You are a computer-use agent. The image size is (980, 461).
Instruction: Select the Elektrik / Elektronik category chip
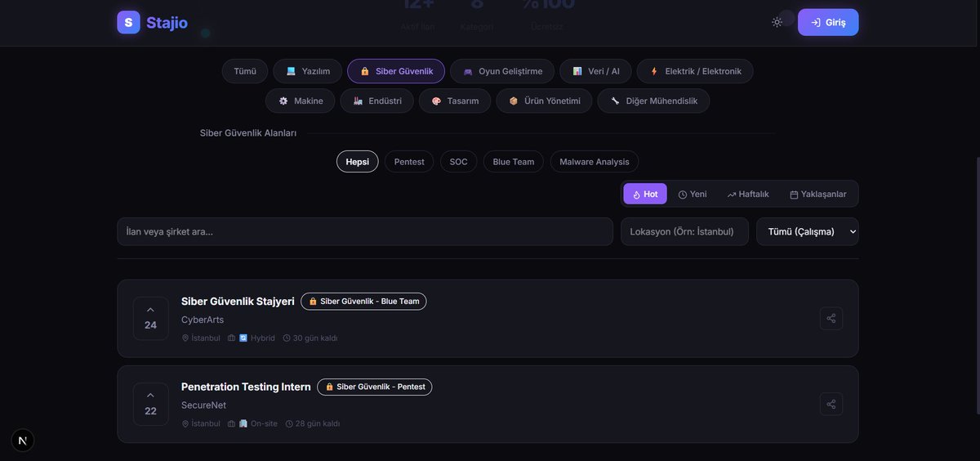[x=695, y=71]
